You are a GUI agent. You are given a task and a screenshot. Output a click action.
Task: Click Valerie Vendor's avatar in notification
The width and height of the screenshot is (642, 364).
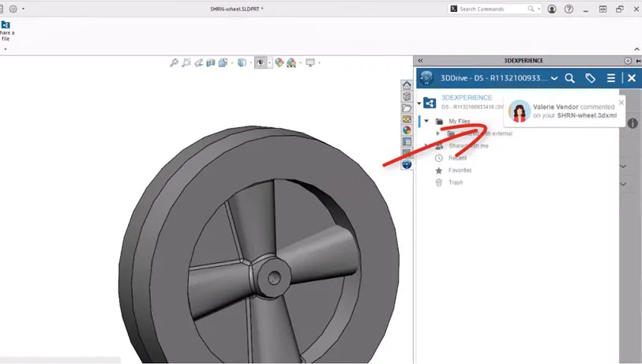519,111
